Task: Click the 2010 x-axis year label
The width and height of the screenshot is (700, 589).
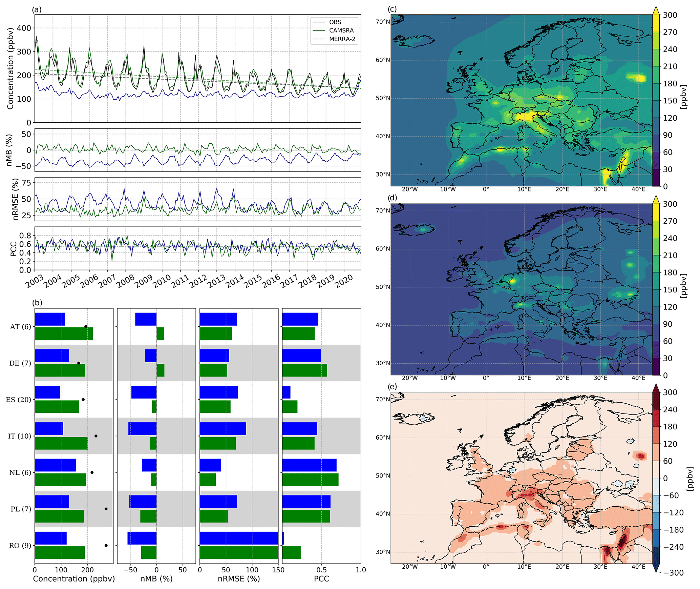Action: (162, 281)
